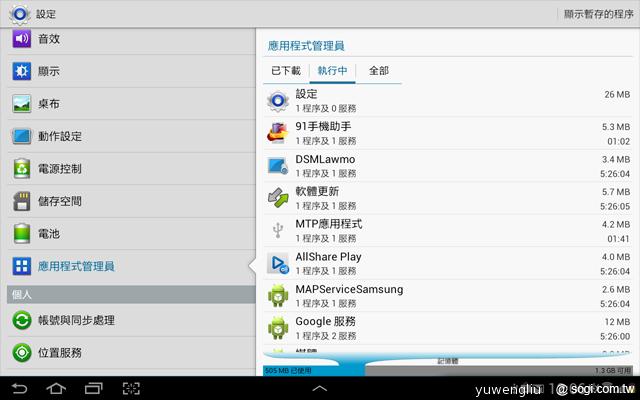Open the 帳號與同步處理 sync icon
This screenshot has height=400, width=640.
pyautogui.click(x=22, y=320)
